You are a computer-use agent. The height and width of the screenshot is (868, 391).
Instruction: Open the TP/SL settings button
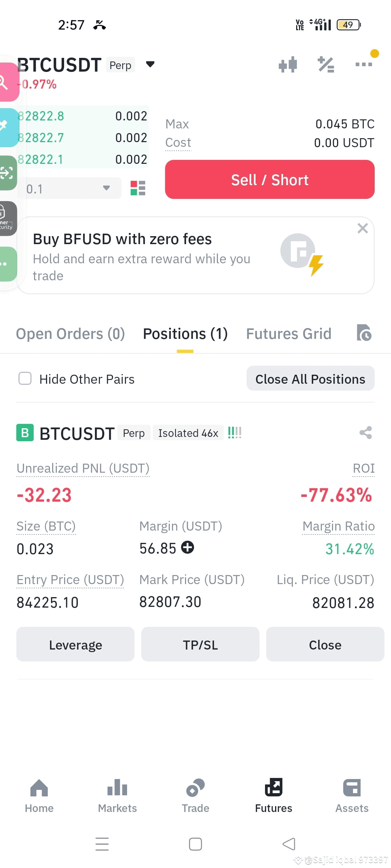click(x=200, y=644)
